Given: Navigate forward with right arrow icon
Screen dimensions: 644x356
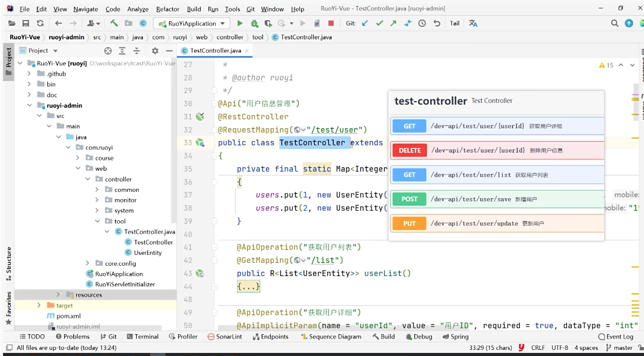Looking at the screenshot, I should coord(73,24).
